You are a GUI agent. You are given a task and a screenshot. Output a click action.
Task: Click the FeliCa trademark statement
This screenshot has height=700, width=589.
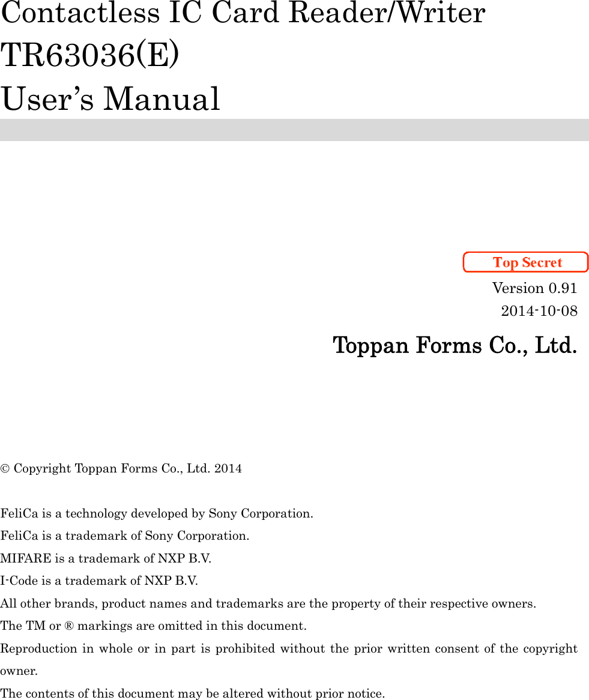125,536
